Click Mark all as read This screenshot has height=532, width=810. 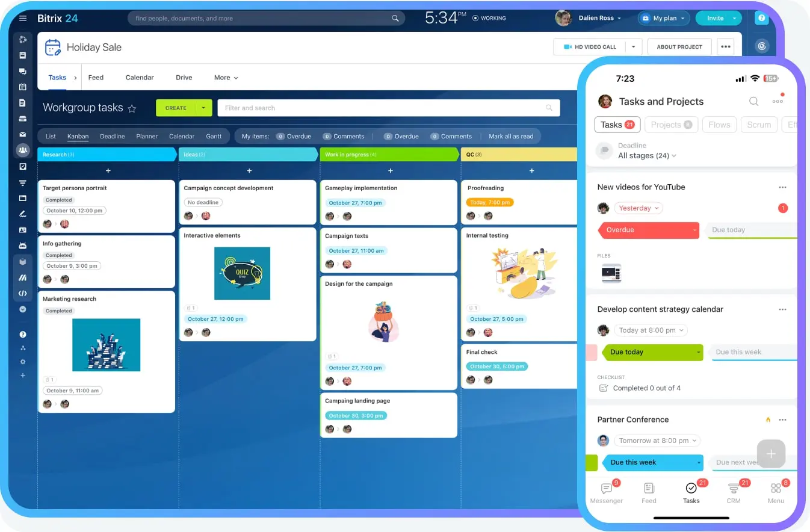click(x=511, y=137)
